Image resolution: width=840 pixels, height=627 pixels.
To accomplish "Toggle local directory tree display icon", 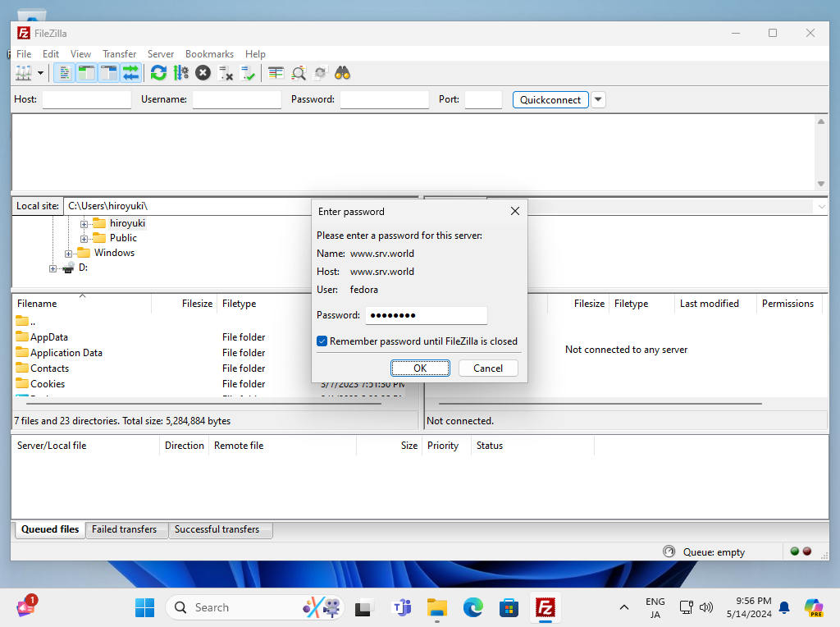I will [x=86, y=73].
